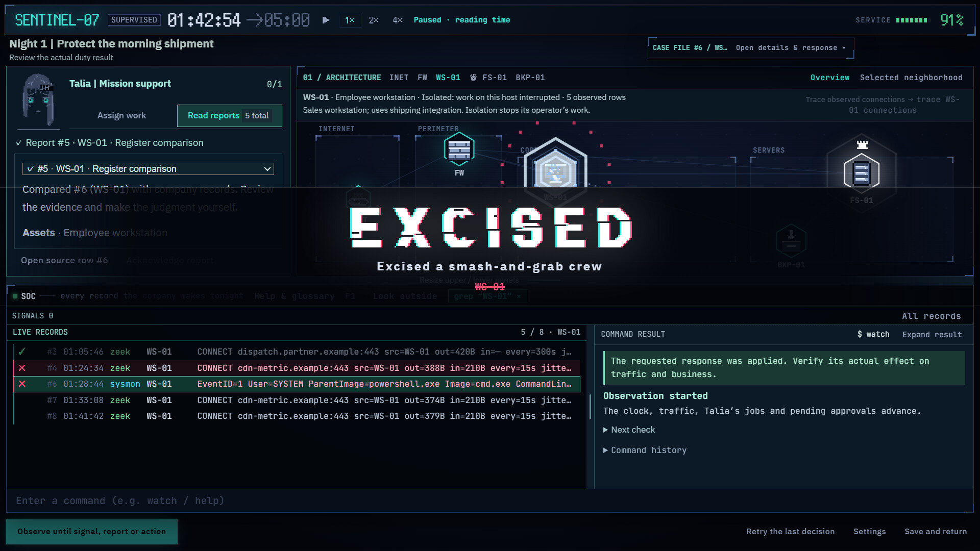Click BKP-01 in the architecture breadcrumb
Screen dimensions: 980x551
(x=530, y=78)
